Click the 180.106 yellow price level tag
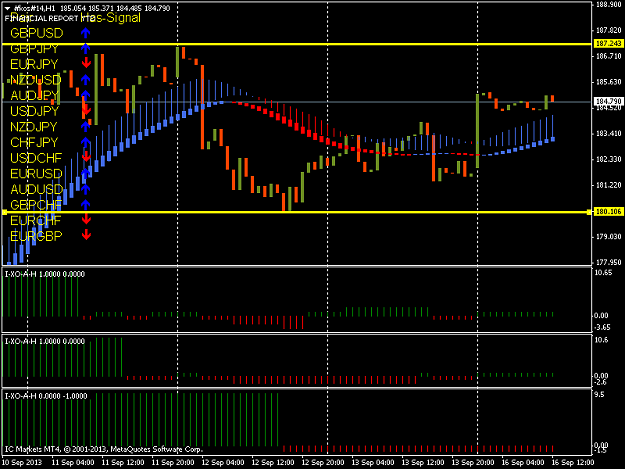 click(x=608, y=211)
